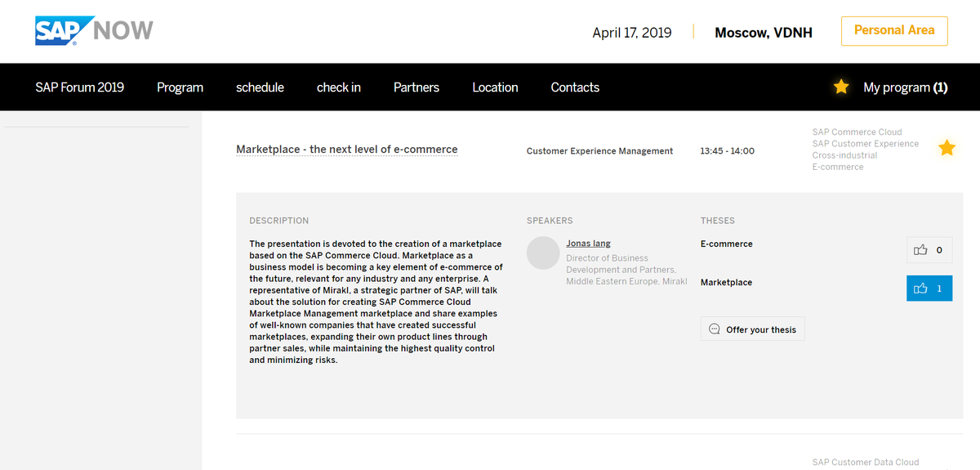Click the SAP Commerce Cloud tag
Screen dimensions: 980x470
(x=857, y=132)
